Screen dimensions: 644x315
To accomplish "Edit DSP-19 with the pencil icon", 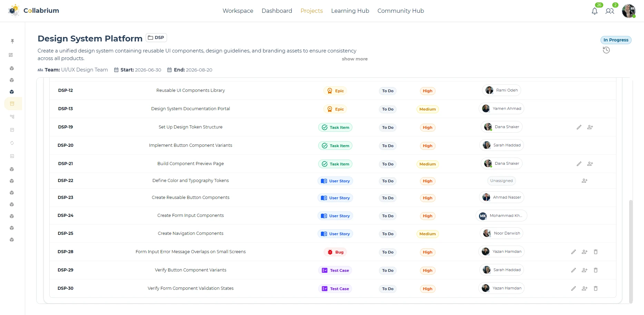I will click(x=579, y=127).
